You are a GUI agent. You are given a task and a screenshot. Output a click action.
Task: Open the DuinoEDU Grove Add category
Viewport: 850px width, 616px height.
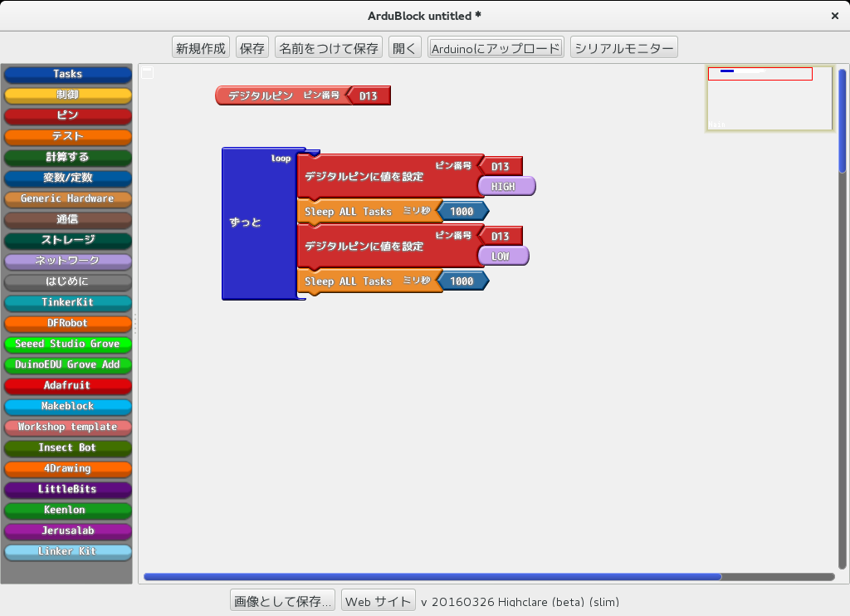tap(68, 364)
